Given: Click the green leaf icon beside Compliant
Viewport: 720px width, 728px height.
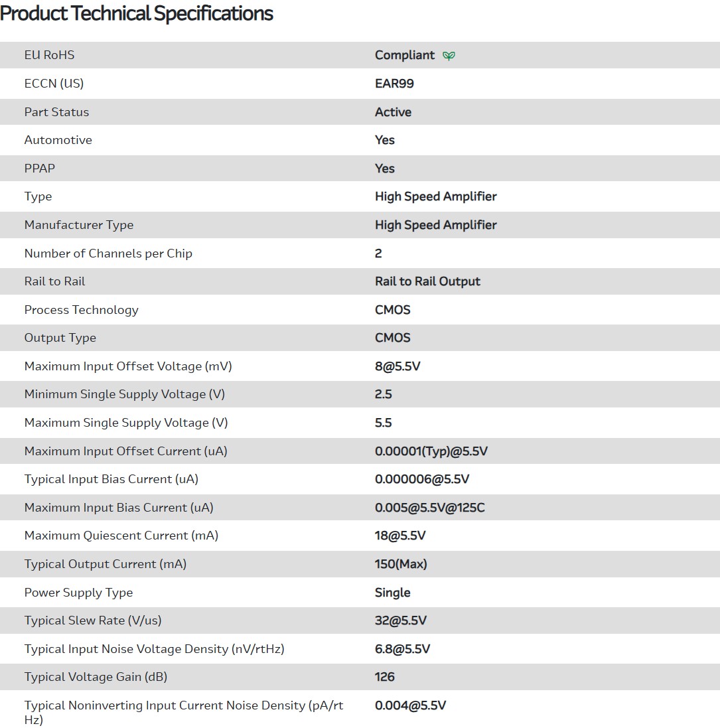Looking at the screenshot, I should point(449,56).
